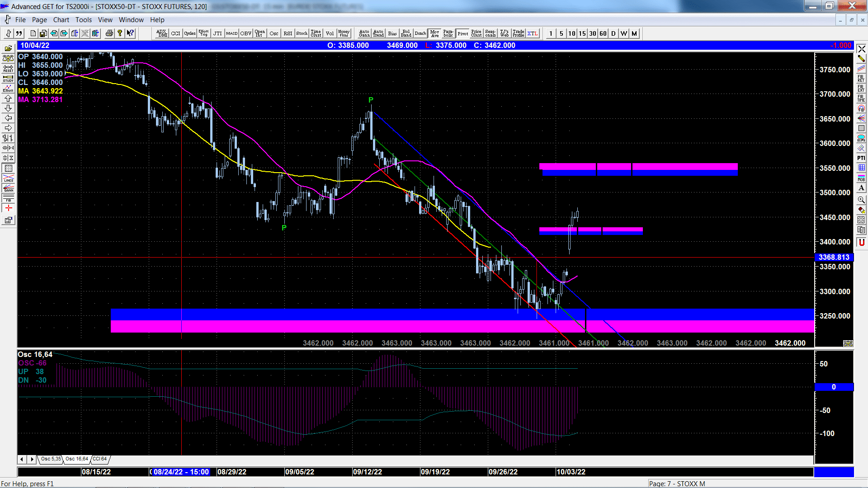The width and height of the screenshot is (868, 488).
Task: Click the LINES drawing tool icon
Action: [x=8, y=178]
